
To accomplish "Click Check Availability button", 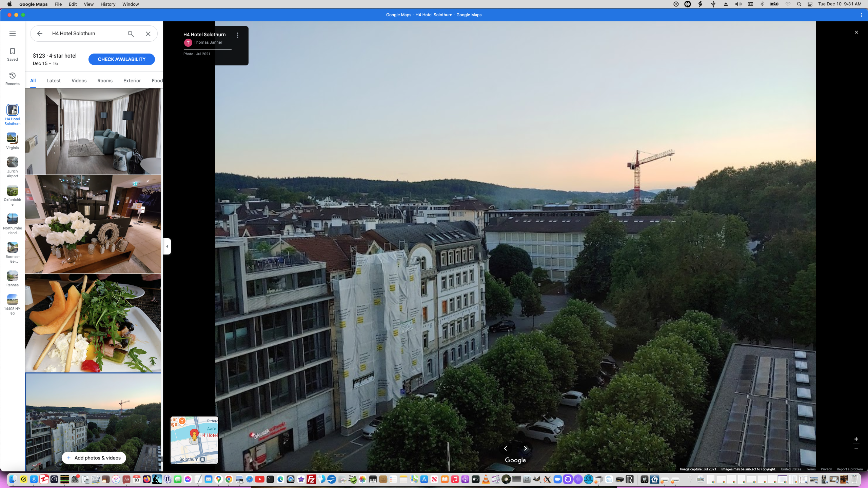I will 121,59.
